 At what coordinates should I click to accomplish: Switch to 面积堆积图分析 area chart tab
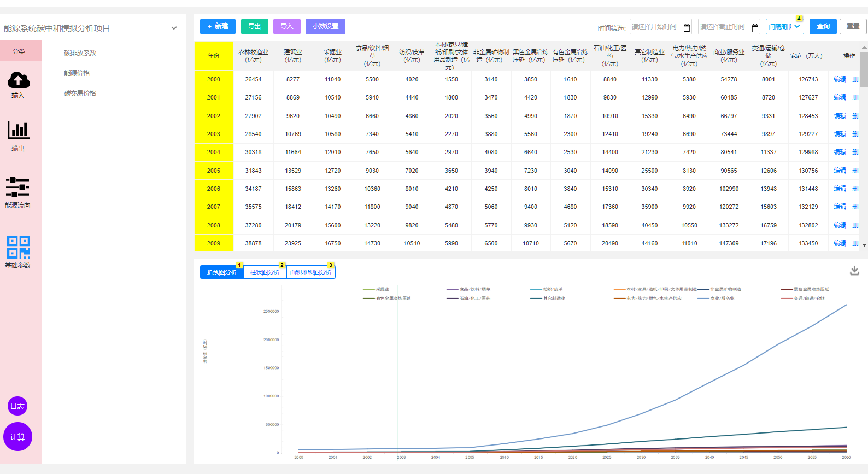311,272
